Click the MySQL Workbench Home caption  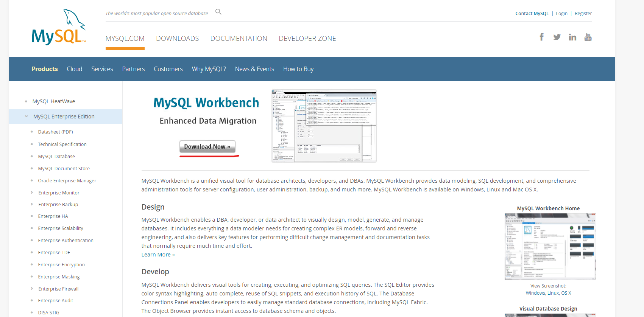pyautogui.click(x=548, y=208)
